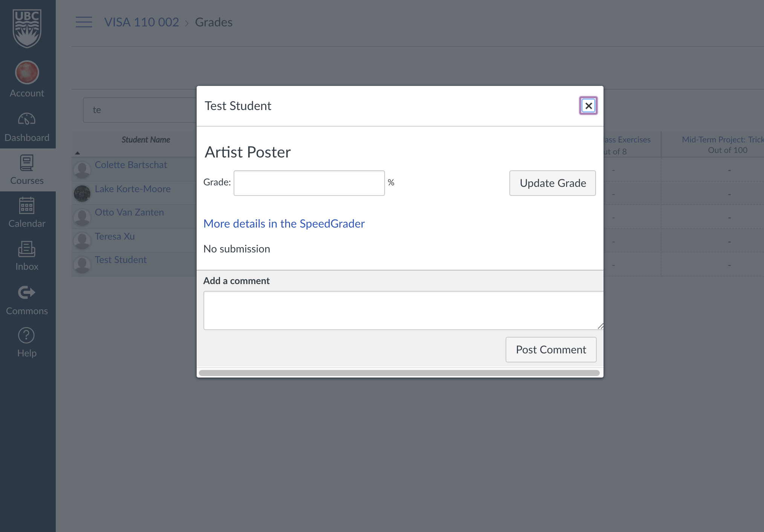Toggle the hamburger course navigation menu
The height and width of the screenshot is (532, 764).
click(84, 22)
